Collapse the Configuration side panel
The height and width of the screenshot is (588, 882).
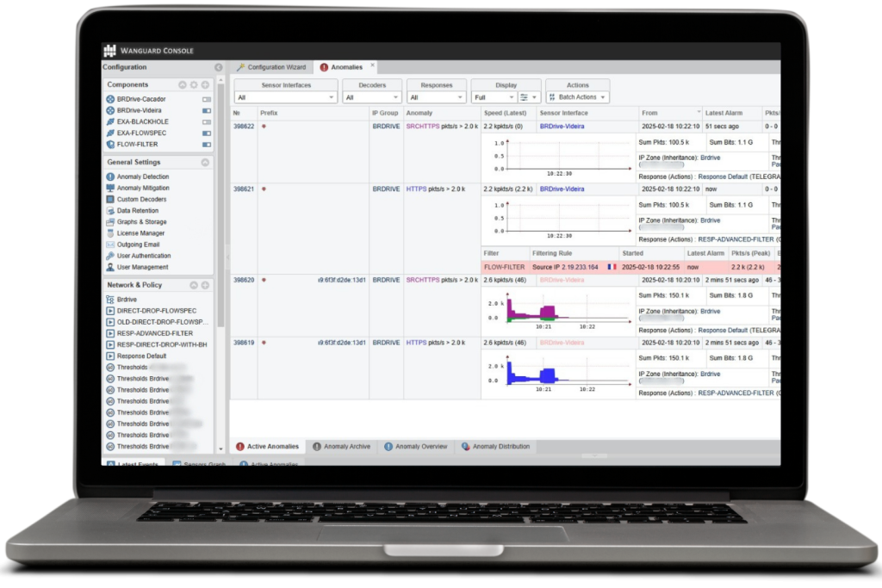(x=218, y=67)
